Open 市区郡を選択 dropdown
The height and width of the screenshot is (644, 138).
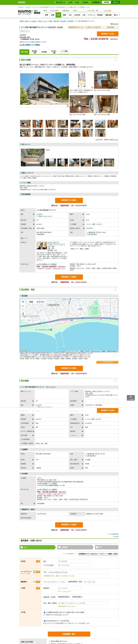[77, 597]
